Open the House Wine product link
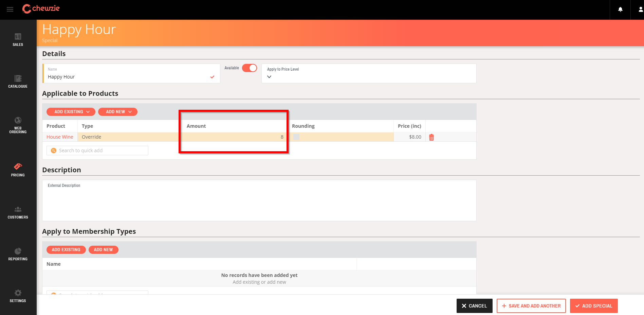Viewport: 644px width, 315px height. click(60, 137)
